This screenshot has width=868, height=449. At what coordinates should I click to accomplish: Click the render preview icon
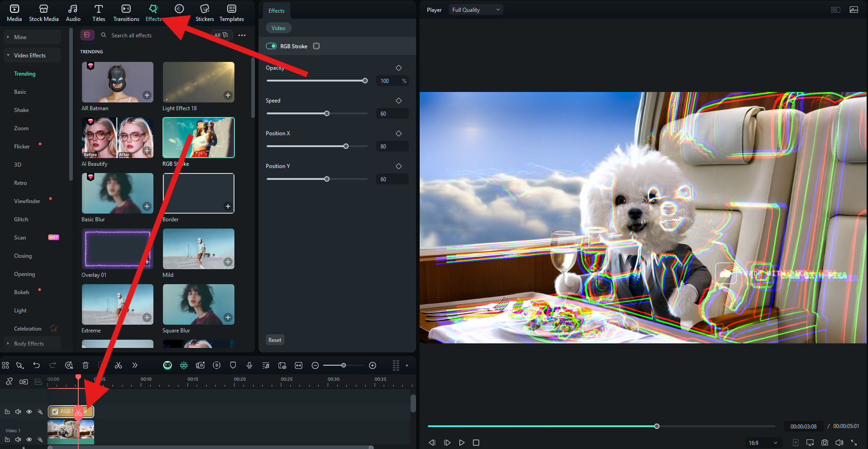pos(217,365)
